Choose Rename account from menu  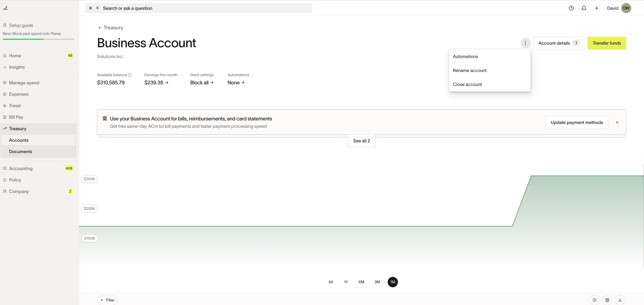tap(470, 71)
